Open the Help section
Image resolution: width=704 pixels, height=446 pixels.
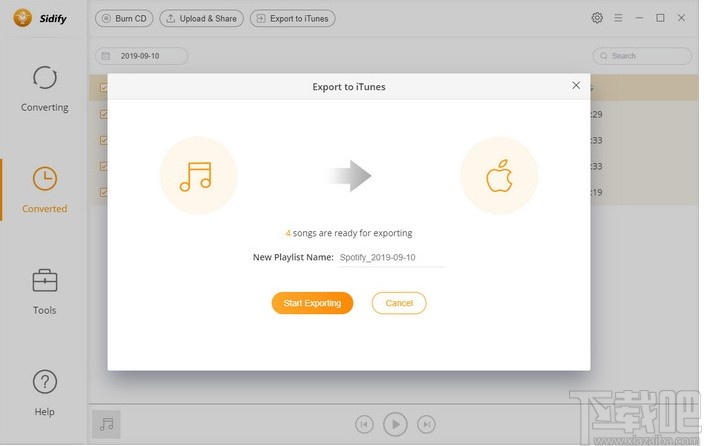(x=44, y=393)
